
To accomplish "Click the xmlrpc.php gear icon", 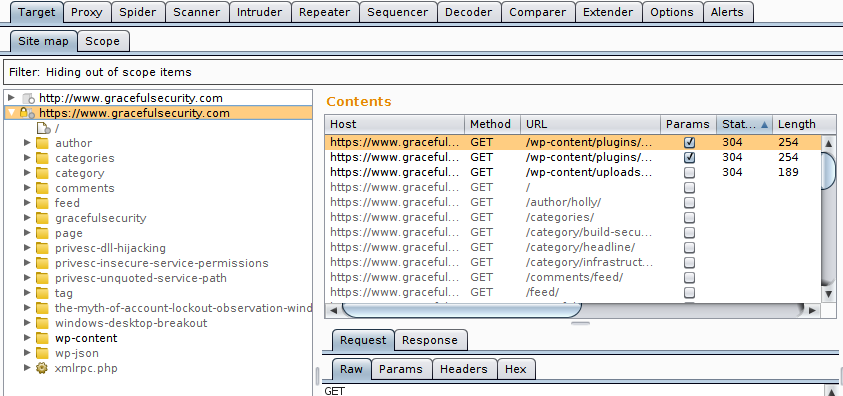I will (42, 369).
